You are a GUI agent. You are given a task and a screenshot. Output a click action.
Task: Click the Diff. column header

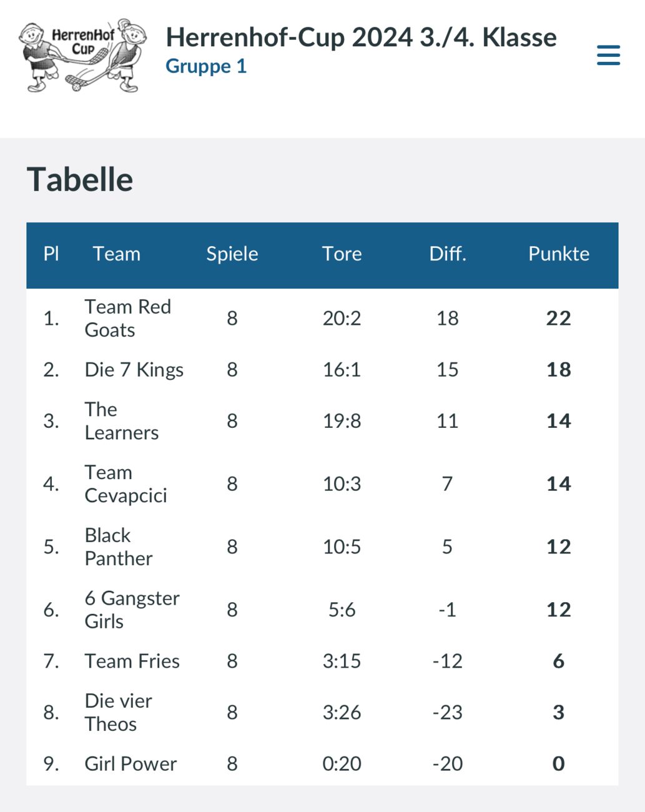pyautogui.click(x=447, y=254)
